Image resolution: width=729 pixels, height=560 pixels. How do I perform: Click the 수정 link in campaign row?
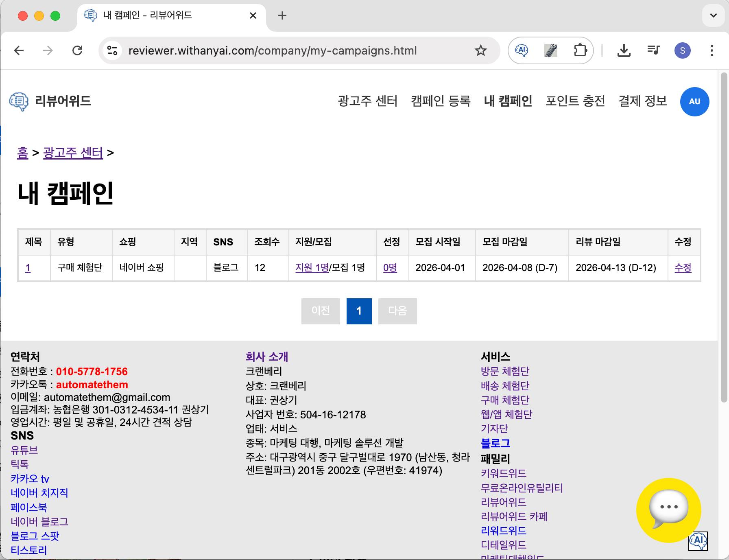coord(683,268)
